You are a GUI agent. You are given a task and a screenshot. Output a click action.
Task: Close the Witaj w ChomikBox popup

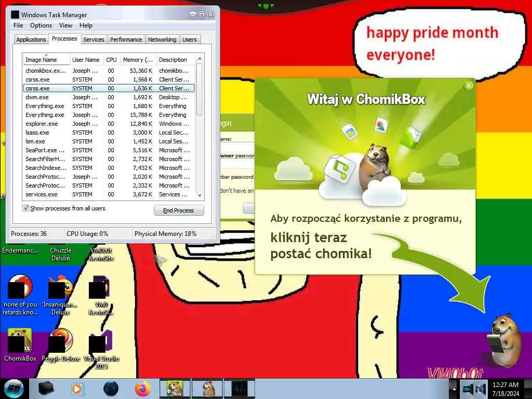tap(469, 86)
